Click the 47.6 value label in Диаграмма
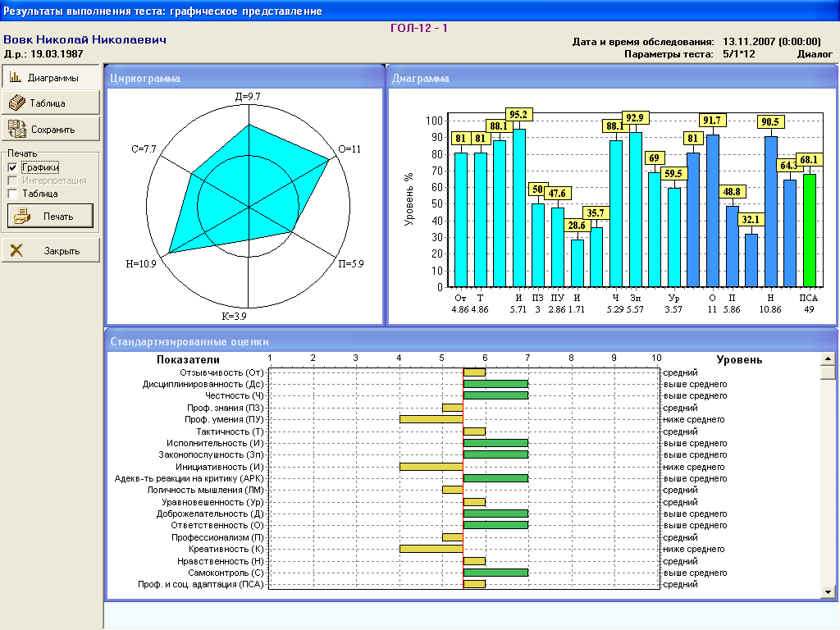 point(557,194)
